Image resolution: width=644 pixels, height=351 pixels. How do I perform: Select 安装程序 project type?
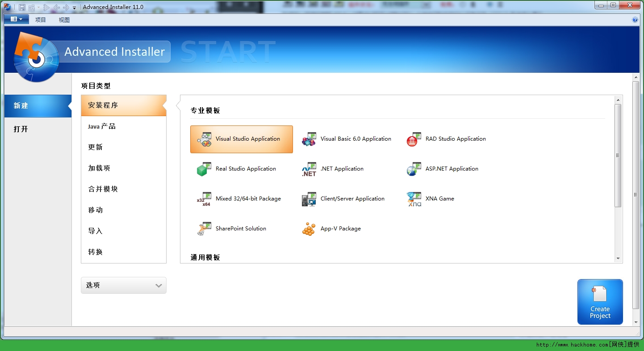pyautogui.click(x=124, y=105)
